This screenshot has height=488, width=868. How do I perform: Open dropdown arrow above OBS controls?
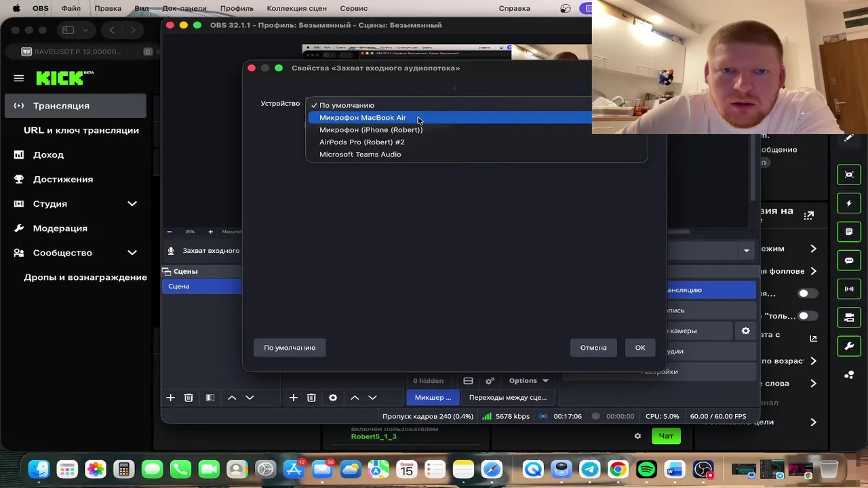coord(746,251)
